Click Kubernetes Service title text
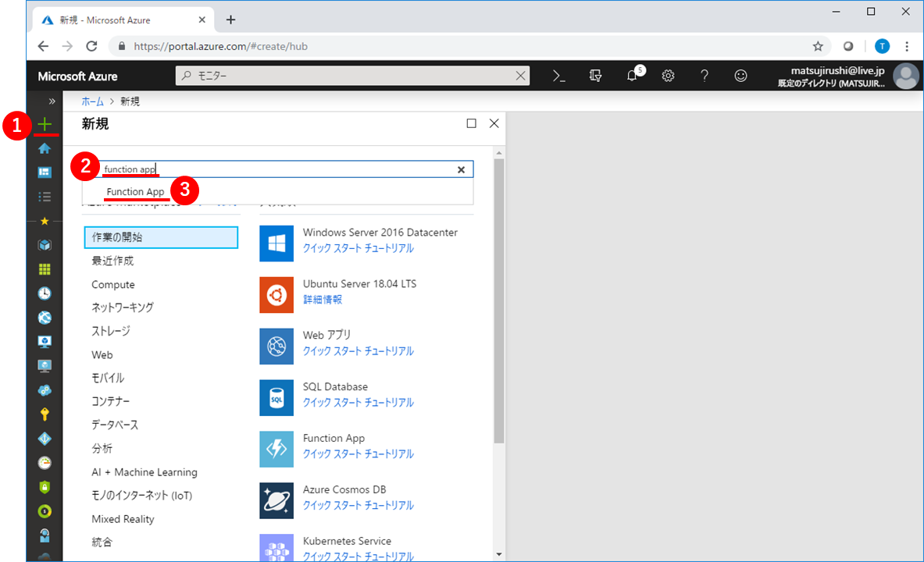This screenshot has width=924, height=562. tap(347, 541)
